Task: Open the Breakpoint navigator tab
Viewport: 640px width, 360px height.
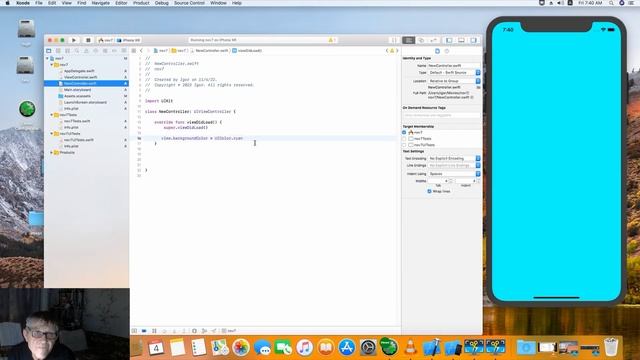Action: click(x=115, y=51)
